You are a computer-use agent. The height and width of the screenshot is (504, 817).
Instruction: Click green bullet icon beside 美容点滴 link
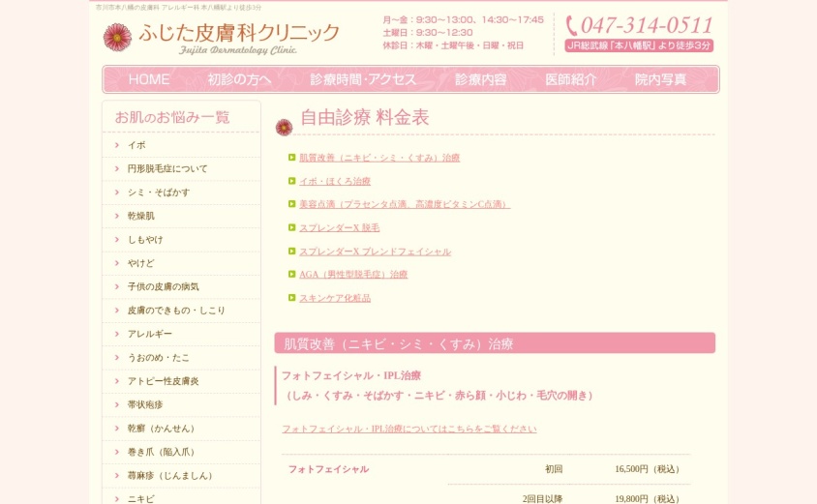(x=291, y=203)
